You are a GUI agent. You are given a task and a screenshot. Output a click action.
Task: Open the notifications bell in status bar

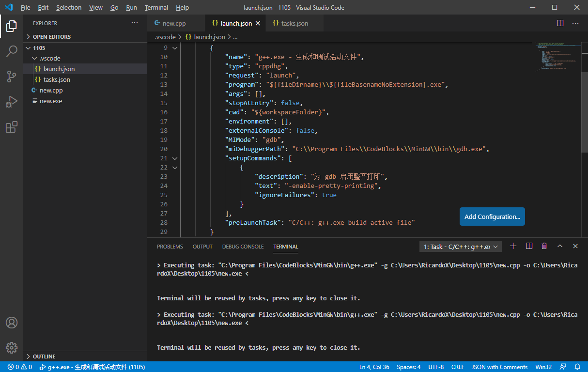[577, 367]
